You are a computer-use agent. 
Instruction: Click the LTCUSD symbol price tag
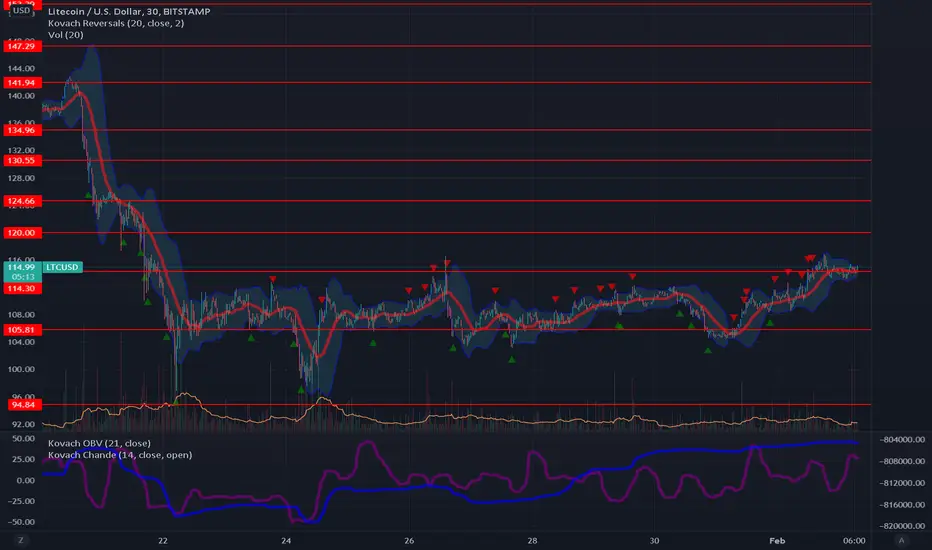[x=62, y=267]
